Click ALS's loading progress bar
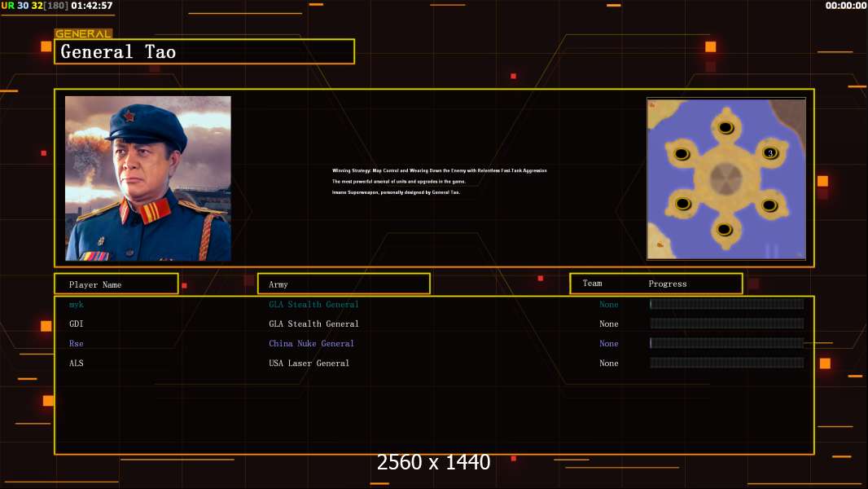The image size is (868, 489). pos(727,363)
